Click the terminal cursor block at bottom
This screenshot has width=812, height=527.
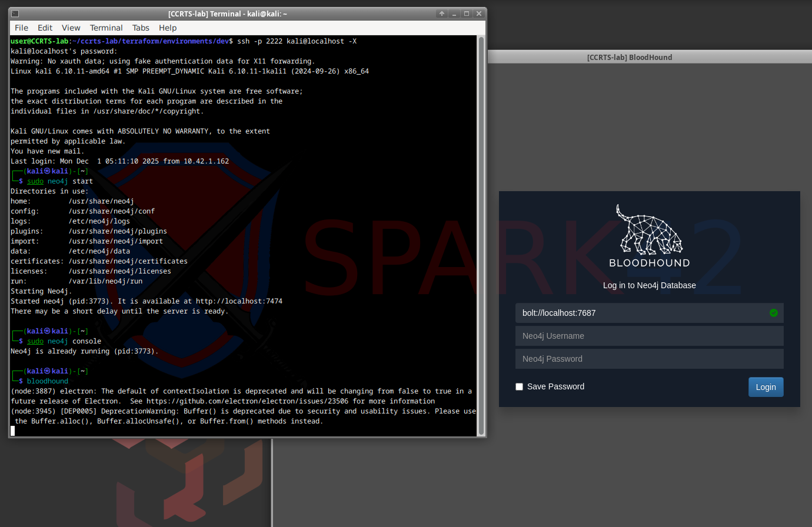pos(13,431)
